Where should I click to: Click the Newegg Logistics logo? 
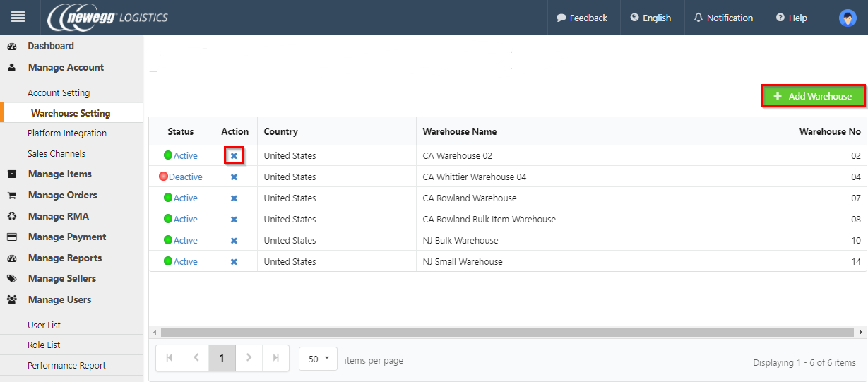coord(108,18)
